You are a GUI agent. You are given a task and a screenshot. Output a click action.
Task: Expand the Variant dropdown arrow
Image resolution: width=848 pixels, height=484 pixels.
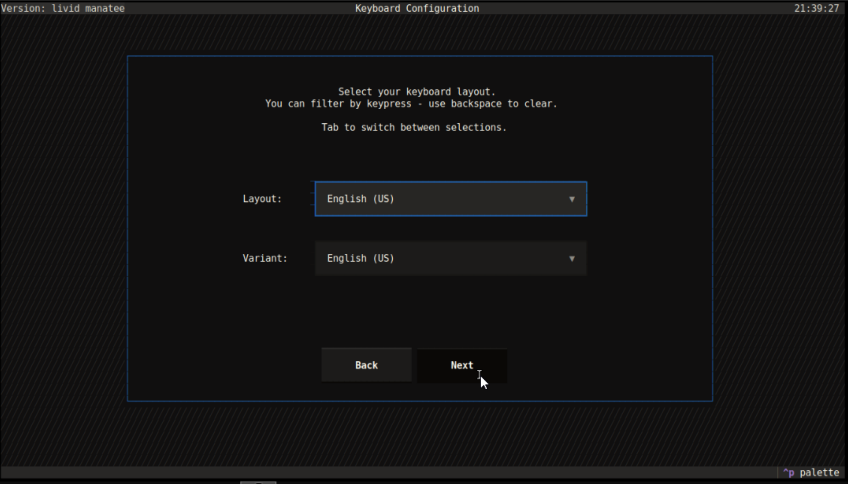572,259
